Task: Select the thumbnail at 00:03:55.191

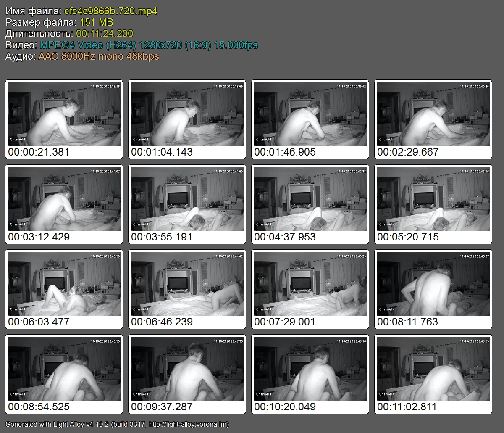Action: 187,199
